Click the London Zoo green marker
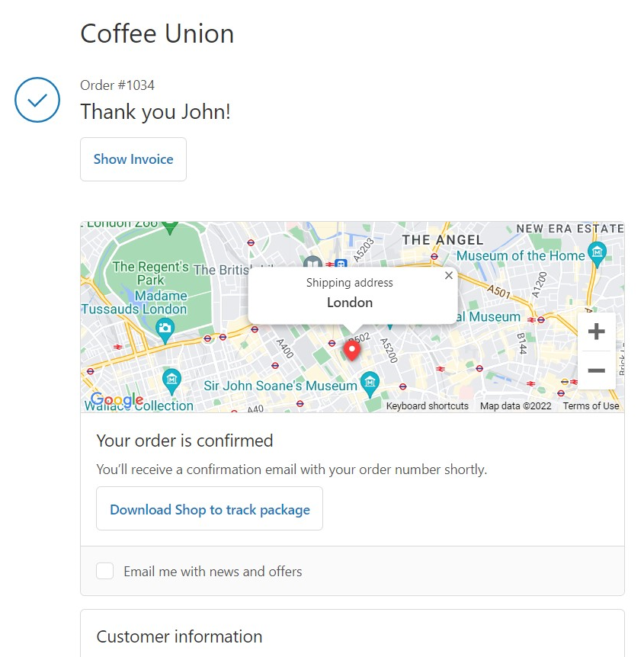The height and width of the screenshot is (657, 644). (x=170, y=227)
